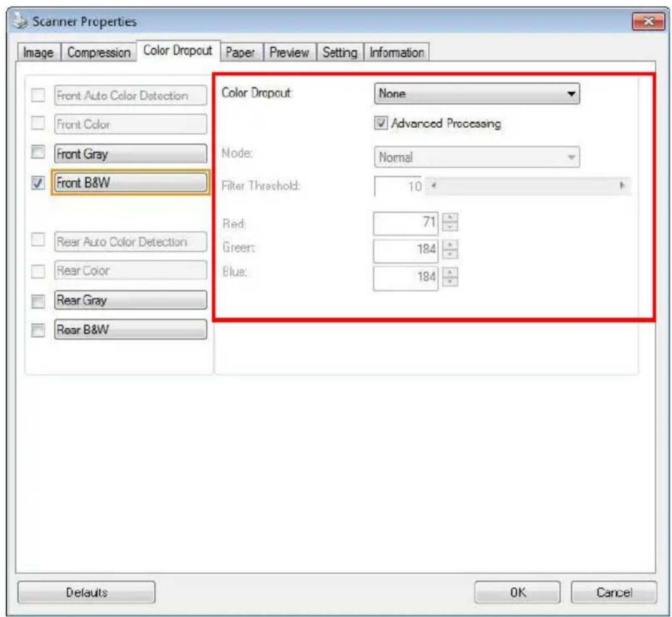Screen dimensions: 672x617
Task: Click the Green value input field
Action: coord(405,251)
